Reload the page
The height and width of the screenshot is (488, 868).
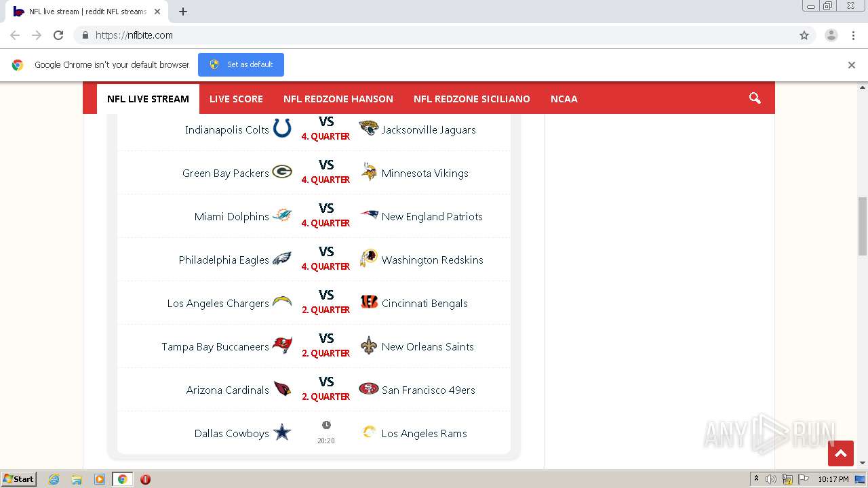tap(58, 35)
